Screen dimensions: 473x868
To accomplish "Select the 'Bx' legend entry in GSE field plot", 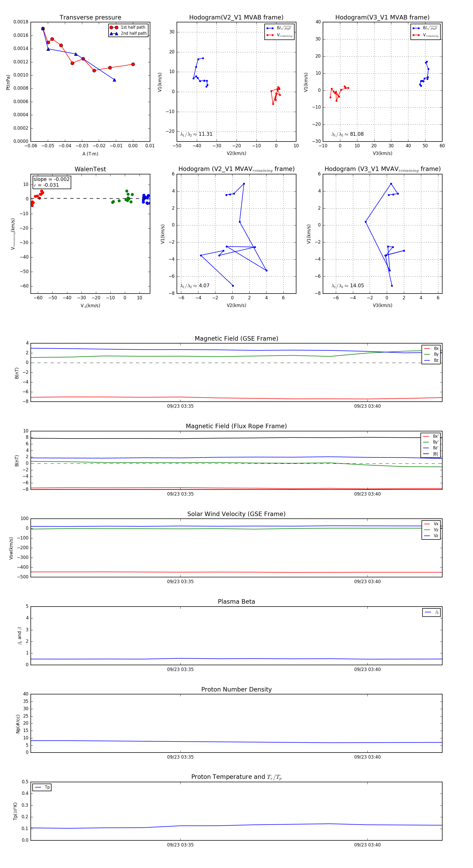I will tap(431, 349).
